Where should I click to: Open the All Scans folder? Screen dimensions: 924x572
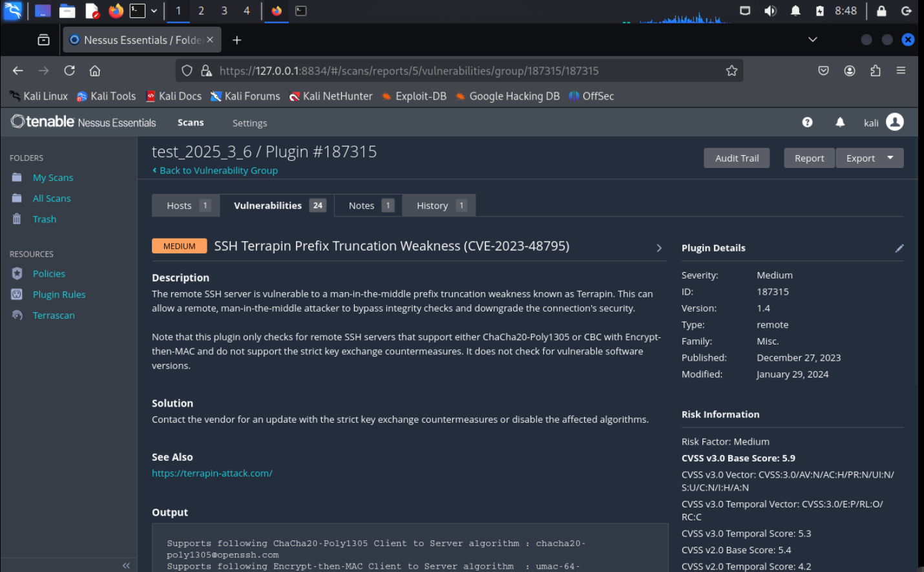click(52, 198)
